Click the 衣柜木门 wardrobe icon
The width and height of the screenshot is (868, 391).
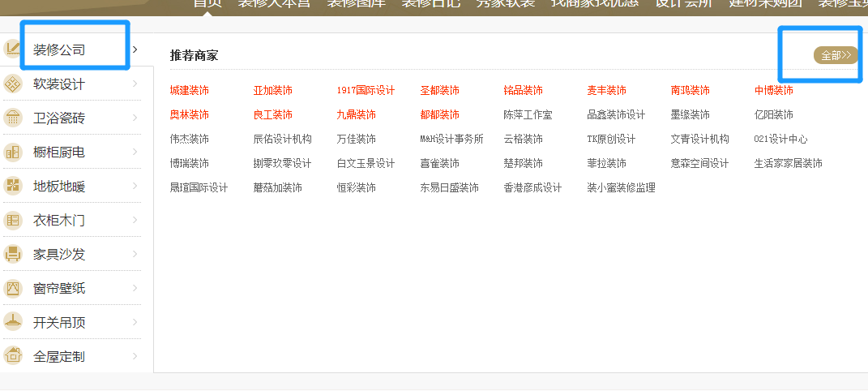pyautogui.click(x=13, y=221)
